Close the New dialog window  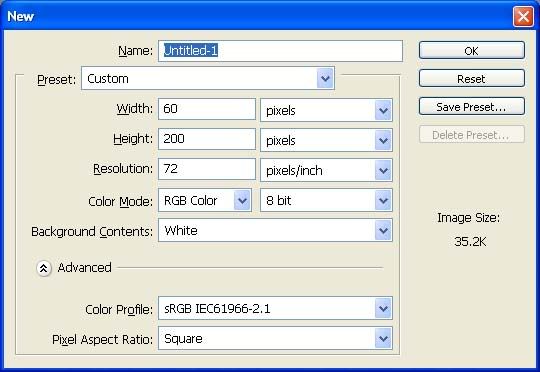pyautogui.click(x=523, y=16)
